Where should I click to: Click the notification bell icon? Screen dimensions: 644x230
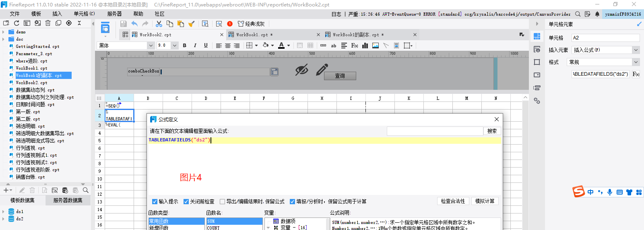(x=597, y=14)
